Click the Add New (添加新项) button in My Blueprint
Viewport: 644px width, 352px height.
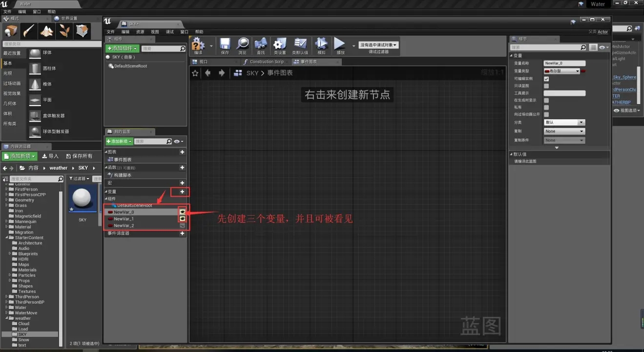(x=119, y=141)
